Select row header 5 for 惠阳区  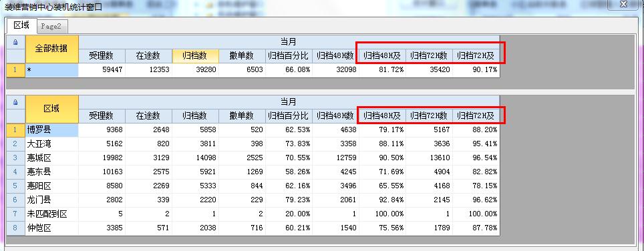15,186
